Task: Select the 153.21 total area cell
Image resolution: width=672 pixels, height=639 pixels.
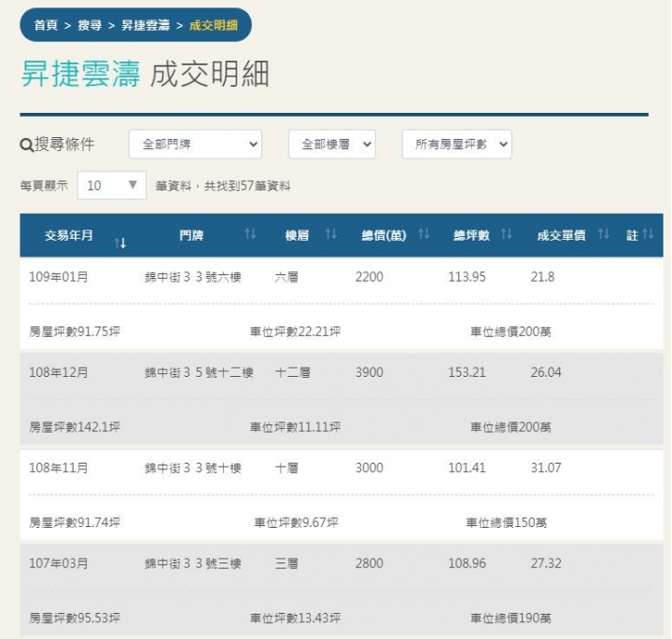Action: coord(467,372)
